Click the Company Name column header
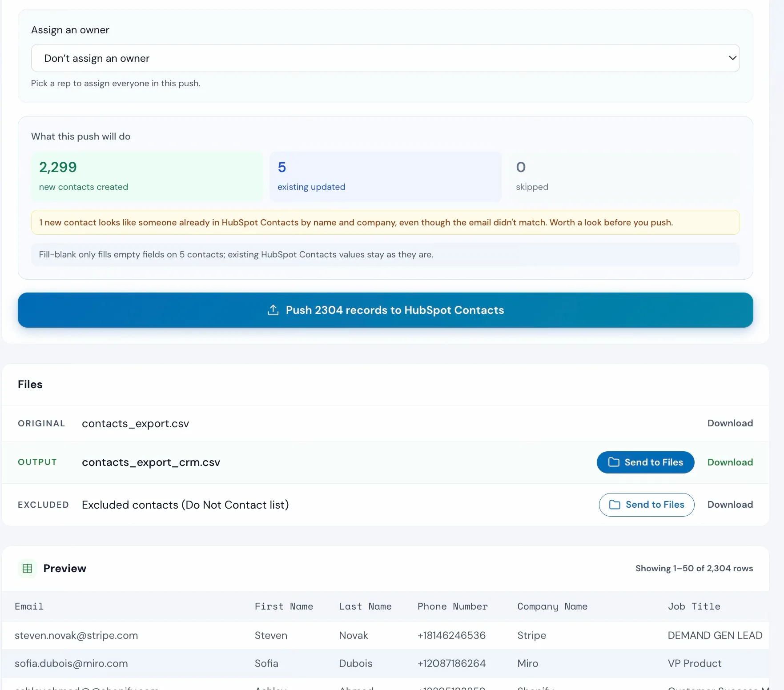The width and height of the screenshot is (784, 690). click(x=552, y=607)
